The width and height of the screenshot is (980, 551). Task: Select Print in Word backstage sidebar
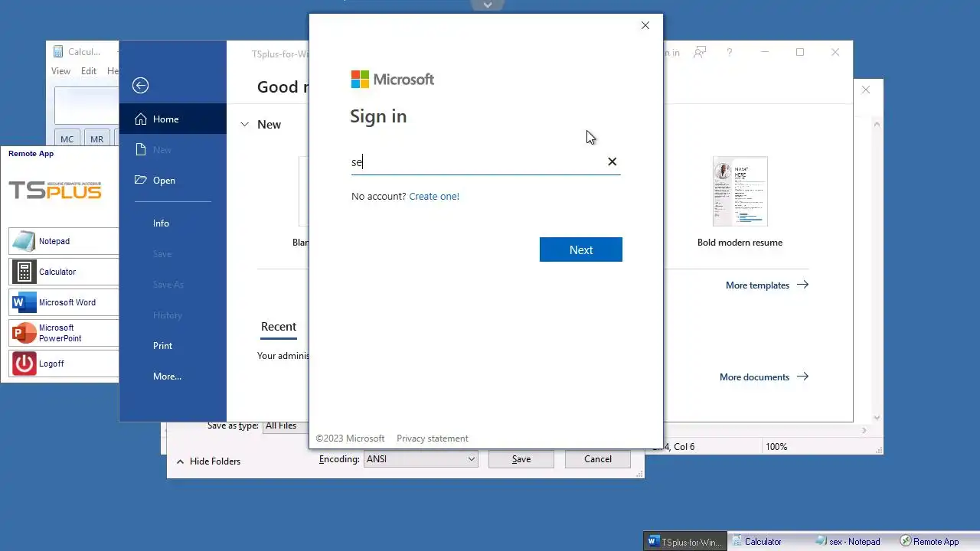click(x=173, y=346)
